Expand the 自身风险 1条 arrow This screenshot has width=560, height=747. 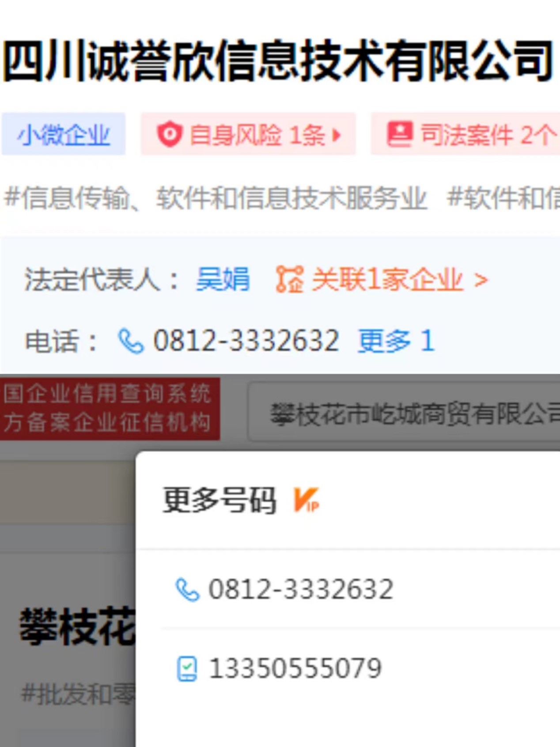click(337, 135)
